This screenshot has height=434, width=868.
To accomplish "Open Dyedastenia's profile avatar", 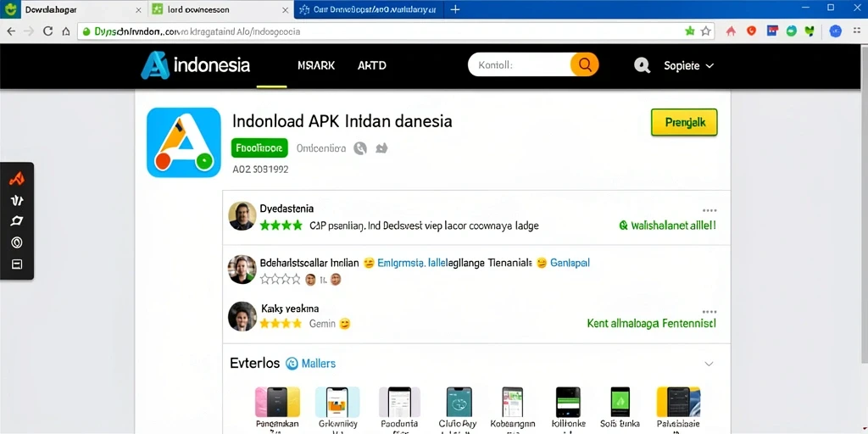I will pos(242,216).
